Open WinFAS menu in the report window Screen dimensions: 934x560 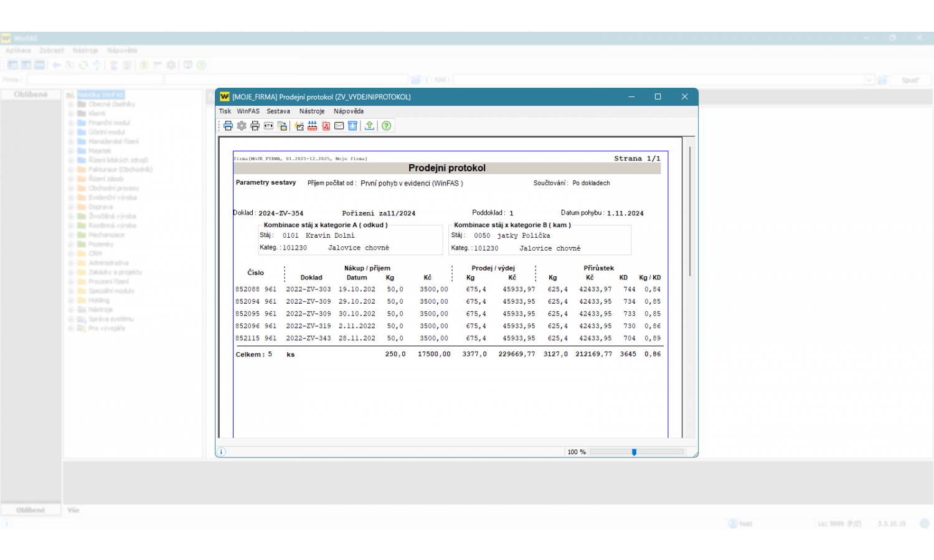(248, 111)
